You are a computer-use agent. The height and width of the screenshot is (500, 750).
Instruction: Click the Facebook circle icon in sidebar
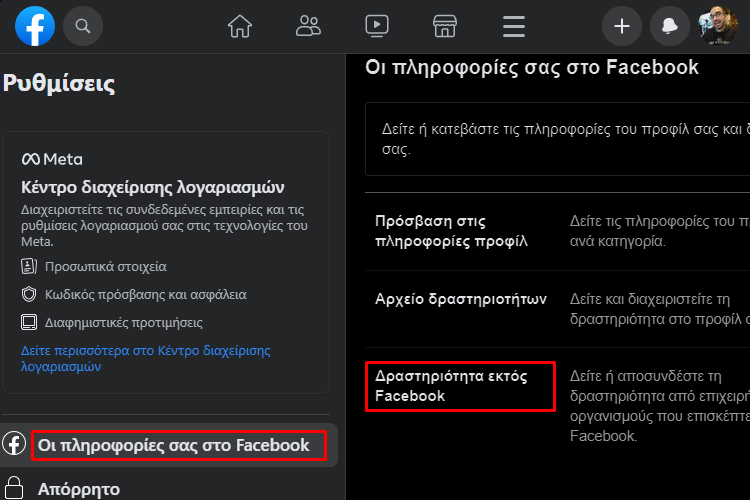14,443
